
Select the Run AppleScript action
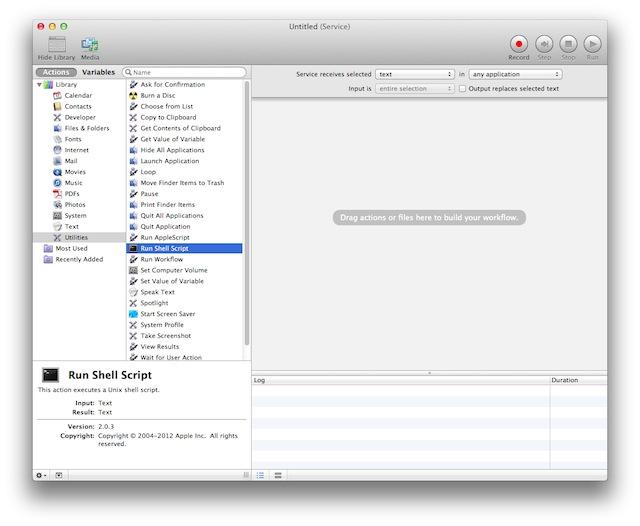coord(164,237)
